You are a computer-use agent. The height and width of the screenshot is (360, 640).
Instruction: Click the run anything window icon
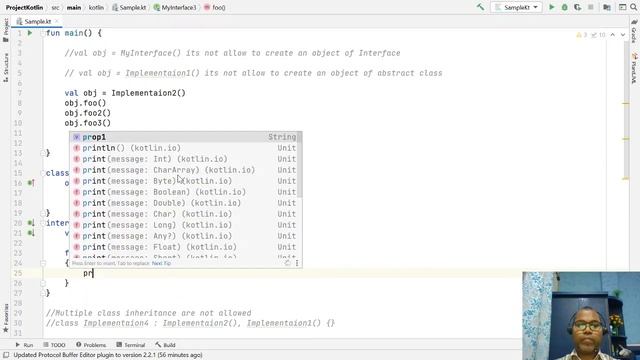pos(622,7)
